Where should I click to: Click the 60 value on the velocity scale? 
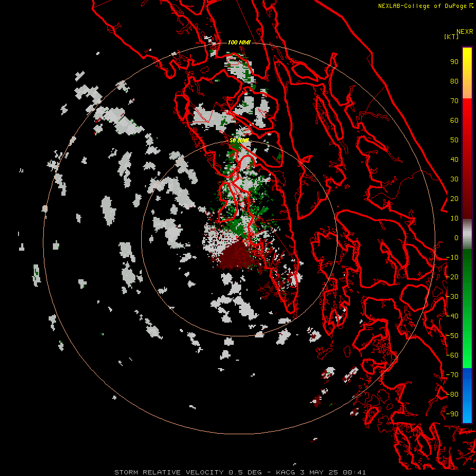coord(454,120)
